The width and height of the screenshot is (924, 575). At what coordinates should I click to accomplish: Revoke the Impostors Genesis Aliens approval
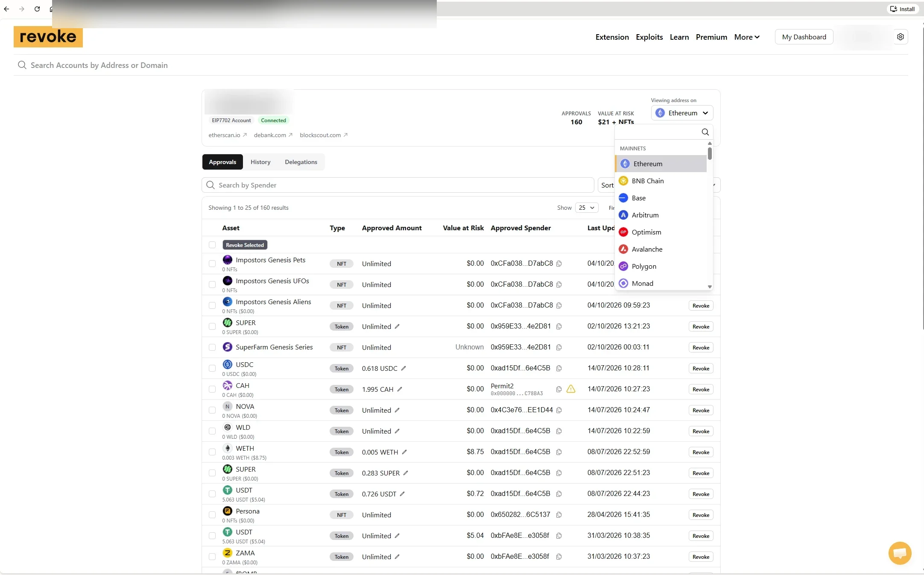click(x=701, y=305)
